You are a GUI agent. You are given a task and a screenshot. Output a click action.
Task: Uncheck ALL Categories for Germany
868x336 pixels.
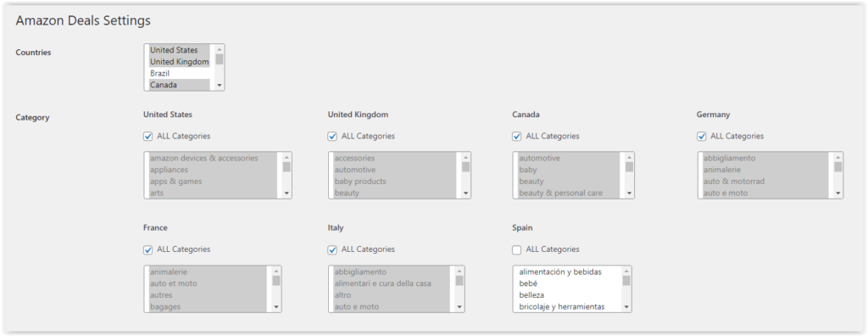(x=701, y=137)
